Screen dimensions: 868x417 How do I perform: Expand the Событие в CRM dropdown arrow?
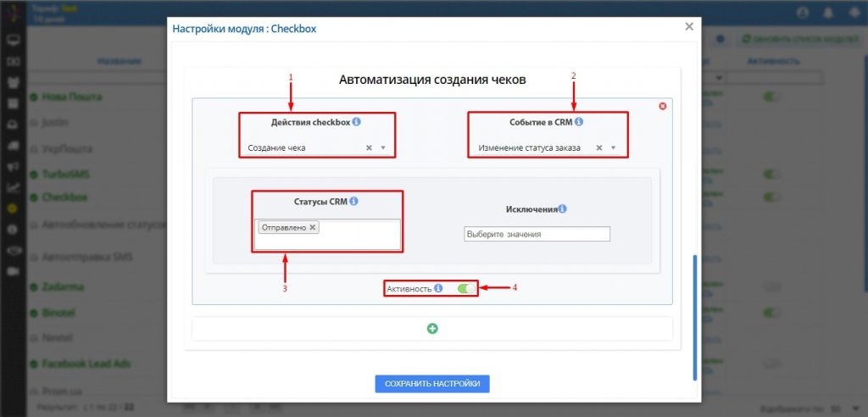pyautogui.click(x=613, y=147)
